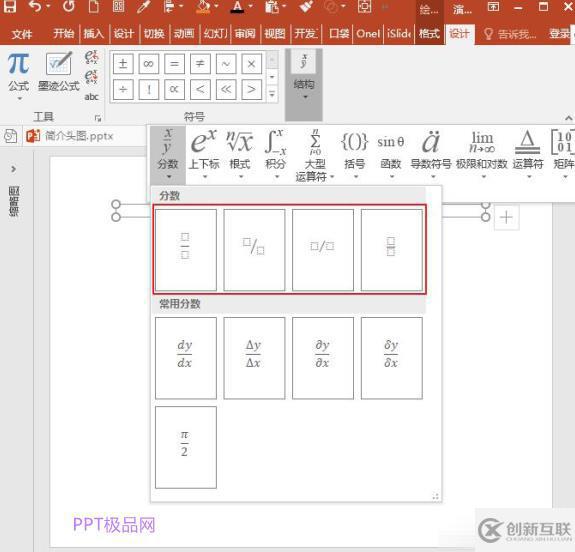Insert the factorial ! symbol
The image size is (575, 552).
(149, 89)
